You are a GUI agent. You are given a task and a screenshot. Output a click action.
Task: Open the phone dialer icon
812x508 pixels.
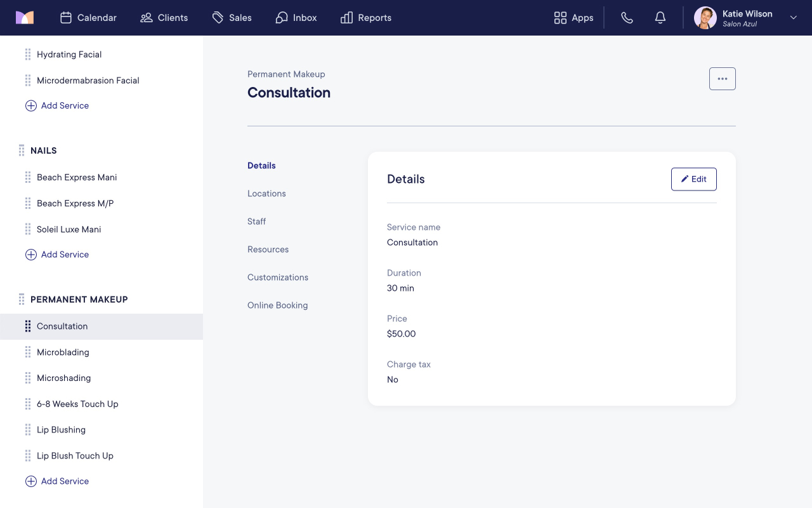pos(627,18)
